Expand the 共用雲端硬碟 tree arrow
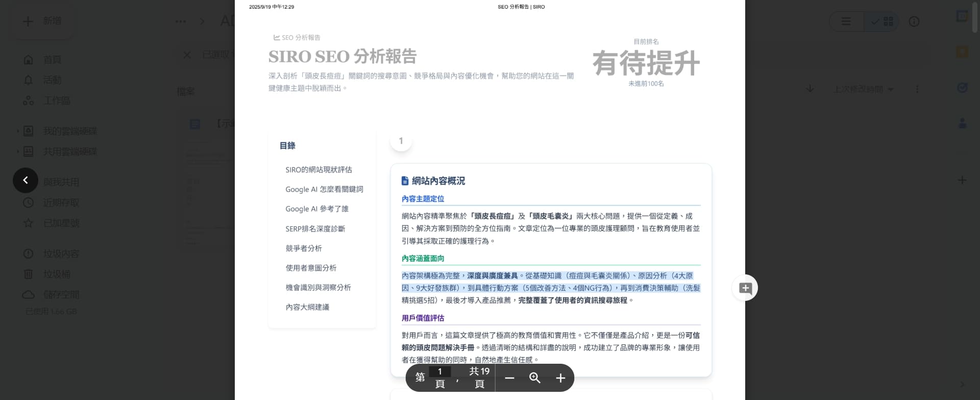980x400 pixels. point(18,152)
